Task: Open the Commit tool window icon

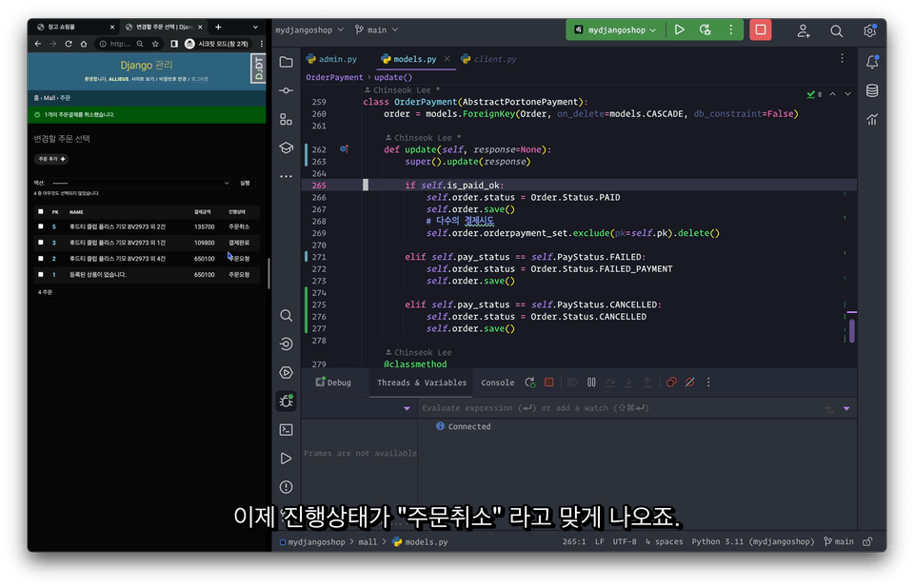Action: (286, 90)
